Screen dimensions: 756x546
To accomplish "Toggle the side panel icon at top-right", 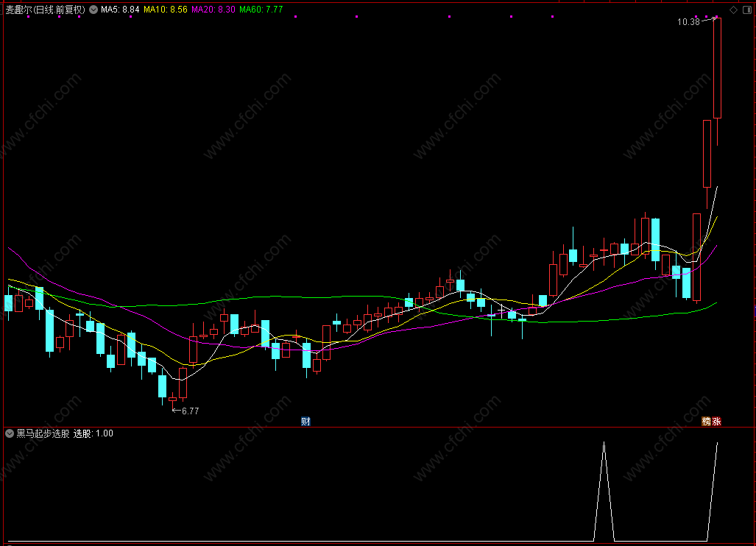I will 747,10.
